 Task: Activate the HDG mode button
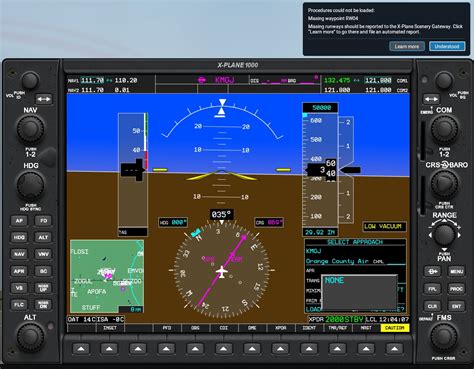[19, 237]
